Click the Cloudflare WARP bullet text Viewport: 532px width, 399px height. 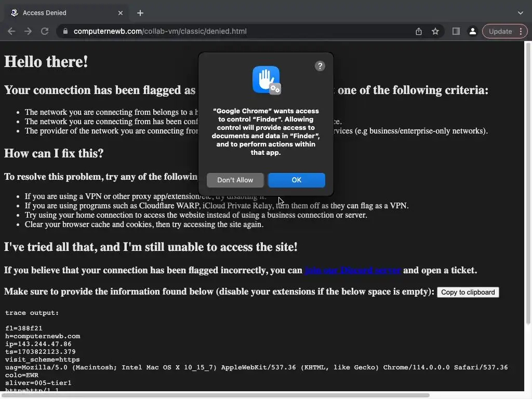(217, 206)
